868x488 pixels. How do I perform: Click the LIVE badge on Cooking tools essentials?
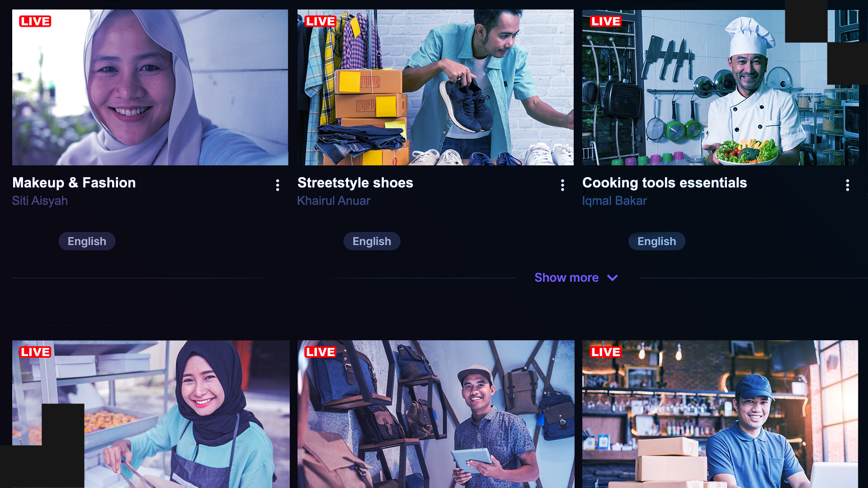[606, 21]
